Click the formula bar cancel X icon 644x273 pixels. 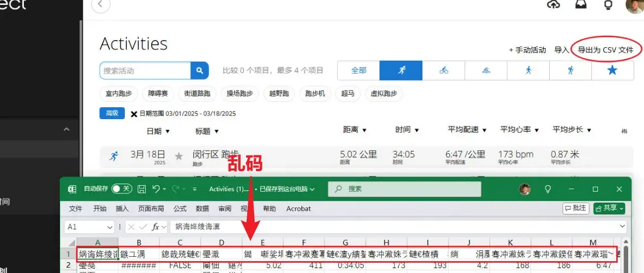(131, 226)
